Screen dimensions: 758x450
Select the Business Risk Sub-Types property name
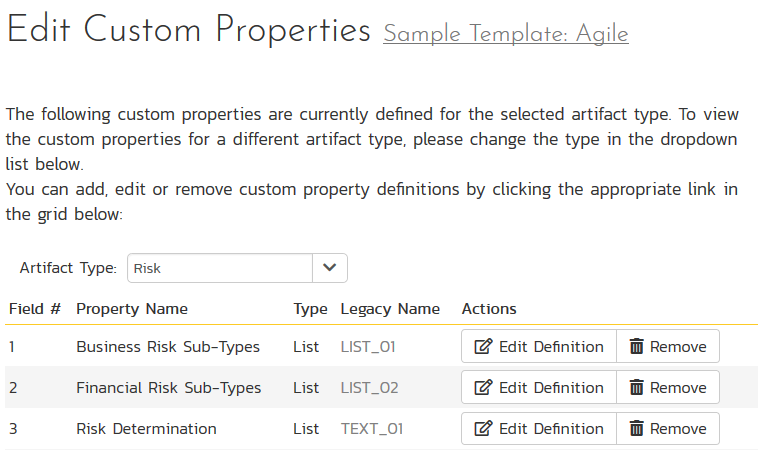pyautogui.click(x=168, y=347)
